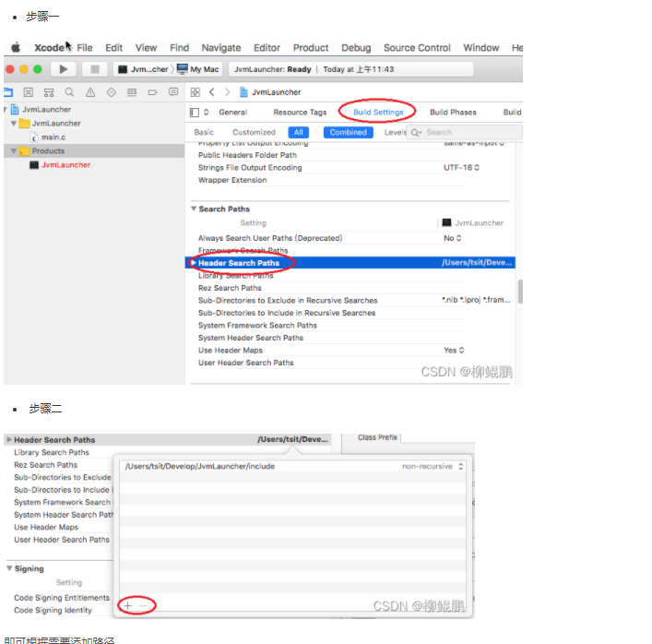This screenshot has width=652, height=644.
Task: Open the Navigate menu
Action: [x=221, y=48]
